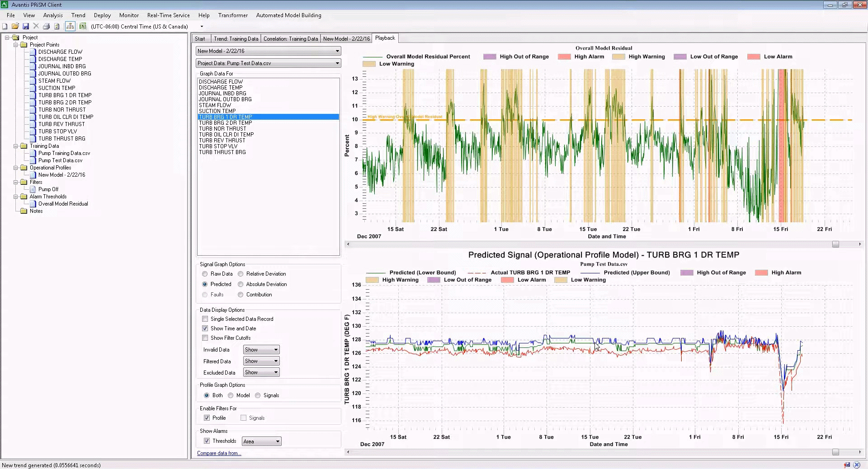
Task: Open an existing project via the folder icon
Action: coord(15,26)
